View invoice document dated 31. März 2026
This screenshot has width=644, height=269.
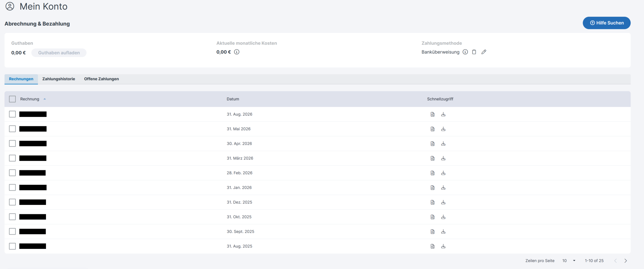point(433,158)
